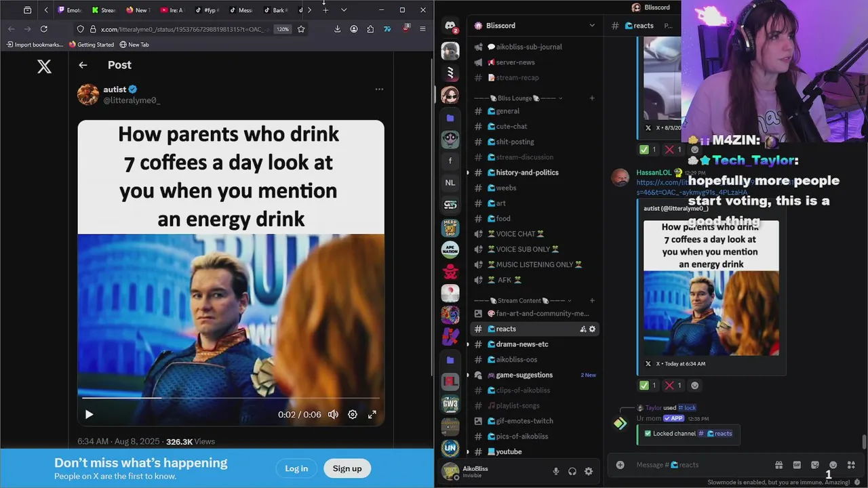Screen dimensions: 868x488
Task: Play the video in the X post
Action: point(89,414)
